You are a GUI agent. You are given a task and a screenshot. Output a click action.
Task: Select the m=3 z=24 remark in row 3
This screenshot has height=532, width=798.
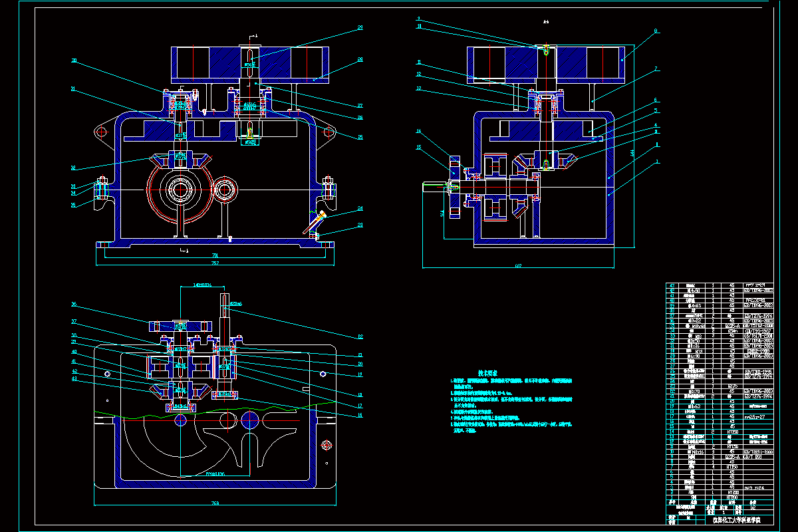pyautogui.click(x=755, y=487)
